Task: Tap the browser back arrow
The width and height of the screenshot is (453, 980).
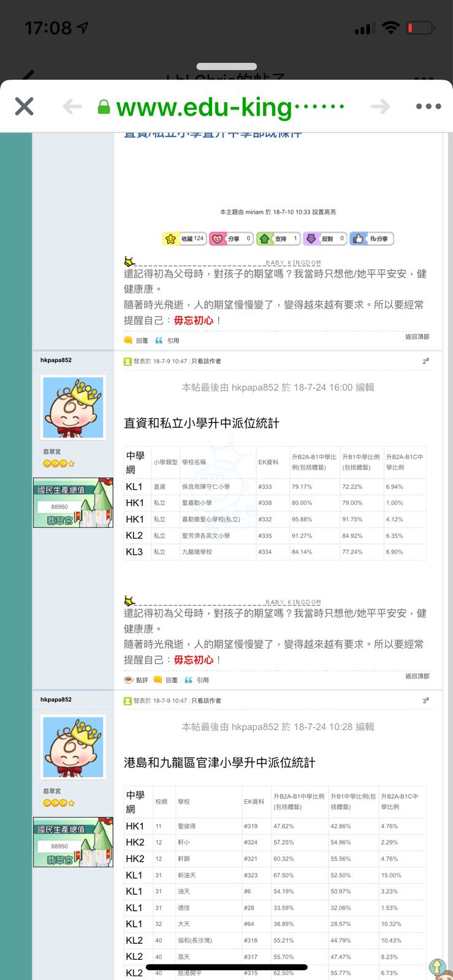Action: pos(72,107)
